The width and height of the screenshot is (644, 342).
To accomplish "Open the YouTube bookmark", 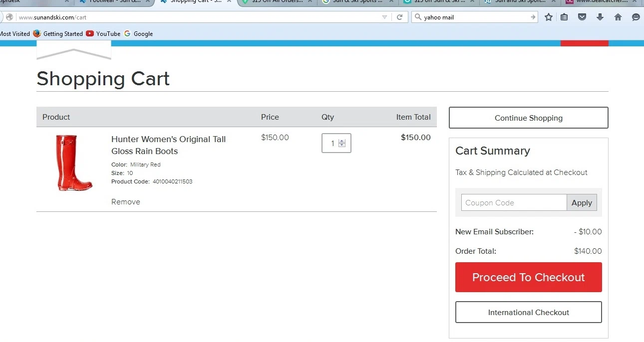I will 103,34.
